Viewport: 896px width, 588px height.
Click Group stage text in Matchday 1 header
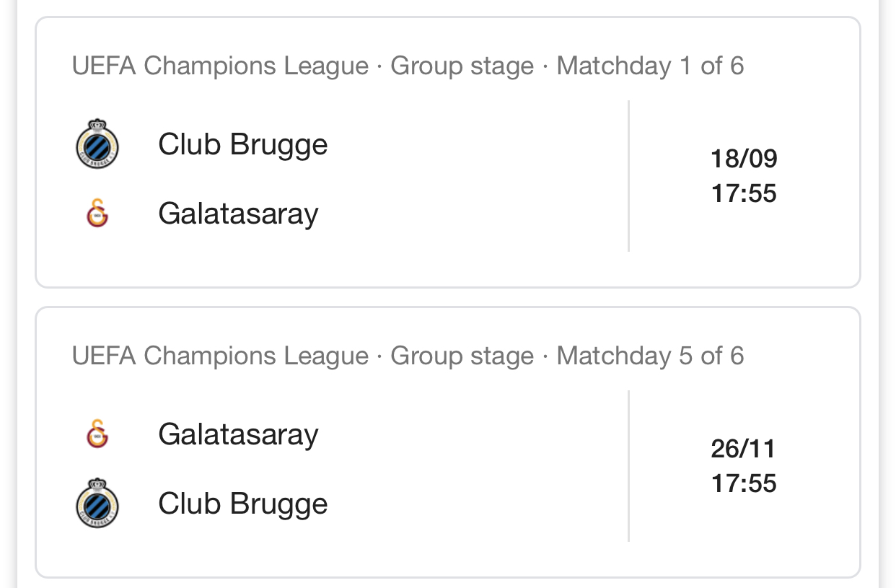(462, 67)
